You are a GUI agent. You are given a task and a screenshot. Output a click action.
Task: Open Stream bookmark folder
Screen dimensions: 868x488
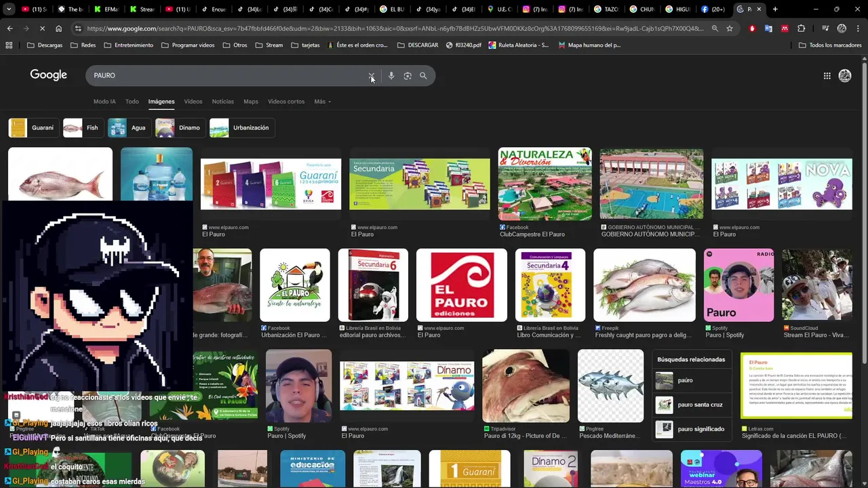click(269, 45)
